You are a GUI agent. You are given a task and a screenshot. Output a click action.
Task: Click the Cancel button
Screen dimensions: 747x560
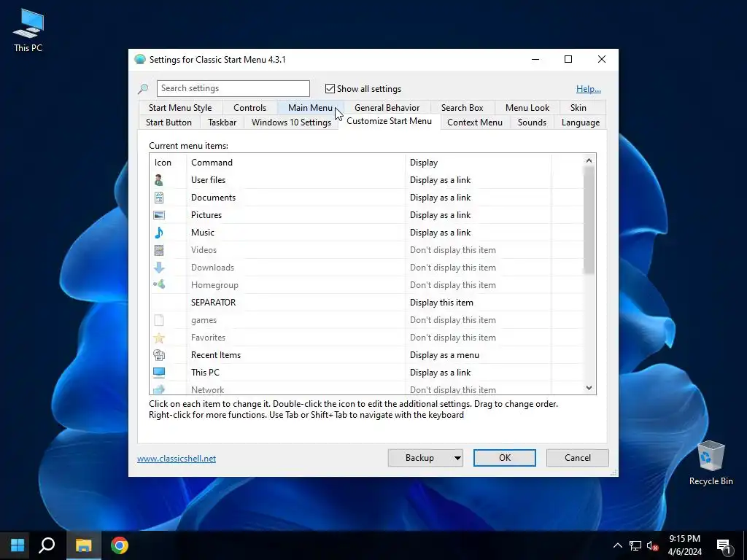click(x=578, y=458)
